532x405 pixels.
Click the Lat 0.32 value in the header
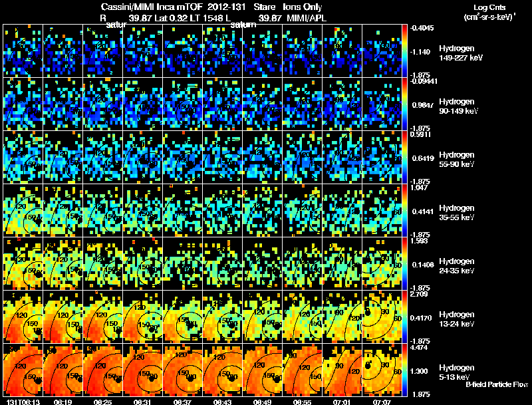pyautogui.click(x=171, y=19)
